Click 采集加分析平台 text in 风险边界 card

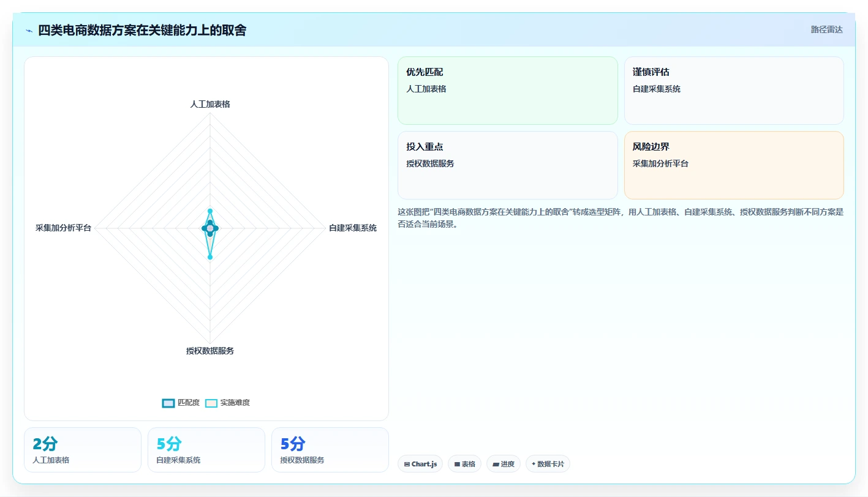point(660,163)
